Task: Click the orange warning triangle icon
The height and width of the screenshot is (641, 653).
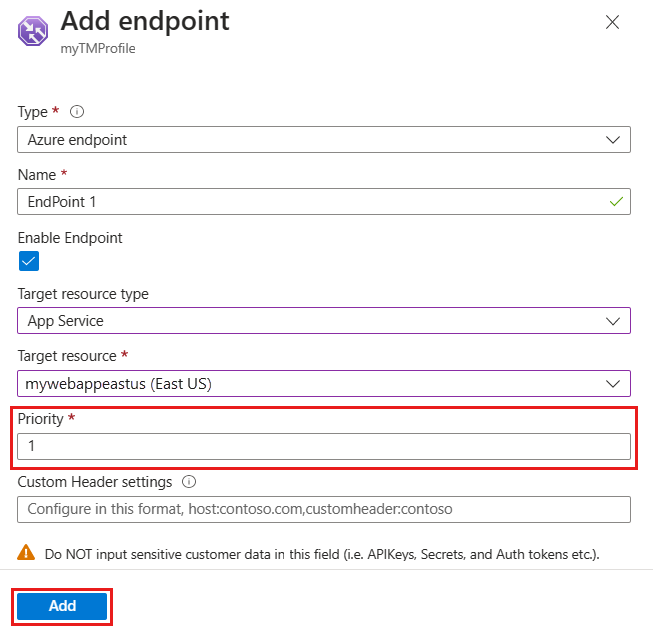Action: click(x=26, y=552)
